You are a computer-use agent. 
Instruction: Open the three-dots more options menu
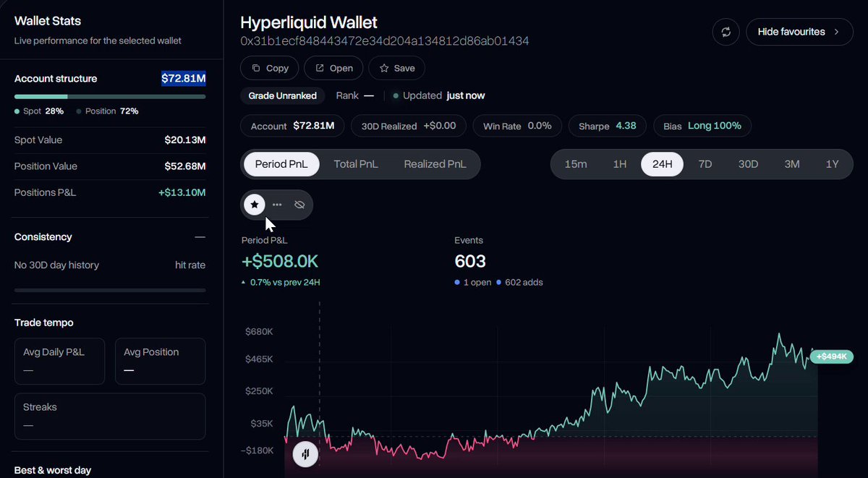[277, 205]
